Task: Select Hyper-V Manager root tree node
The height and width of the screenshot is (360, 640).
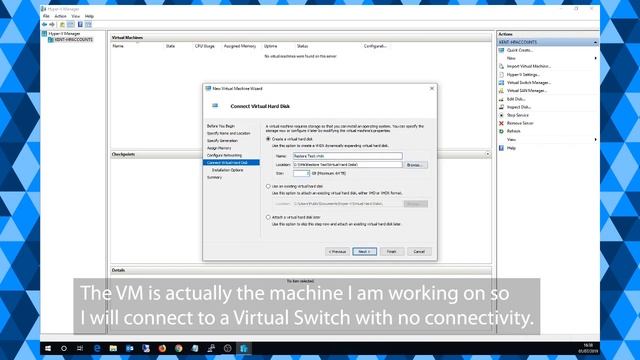Action: 64,33
